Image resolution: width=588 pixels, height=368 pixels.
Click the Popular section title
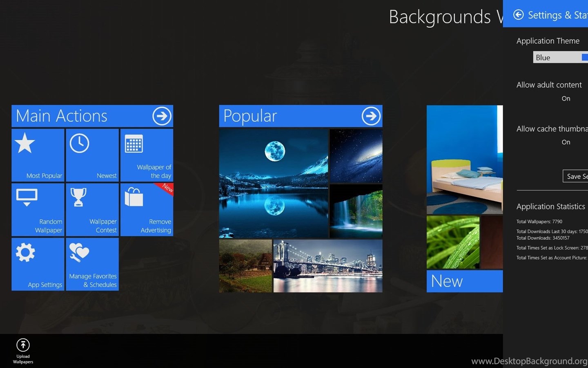(250, 116)
